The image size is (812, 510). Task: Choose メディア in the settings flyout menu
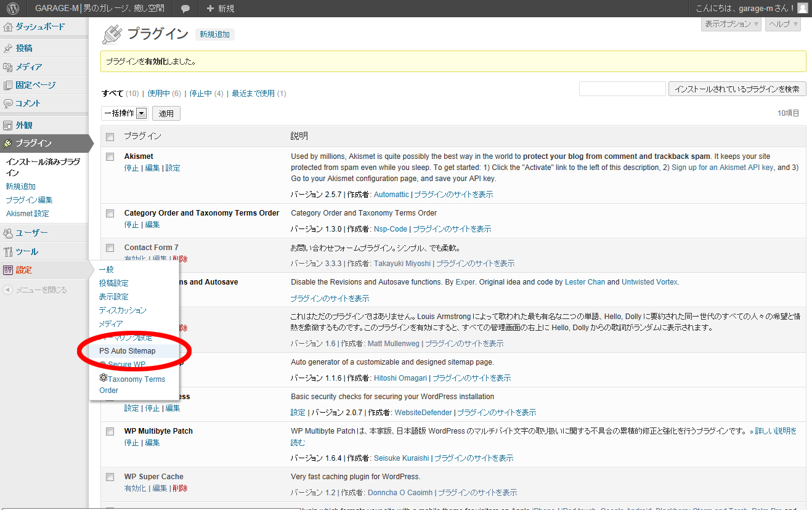click(111, 323)
